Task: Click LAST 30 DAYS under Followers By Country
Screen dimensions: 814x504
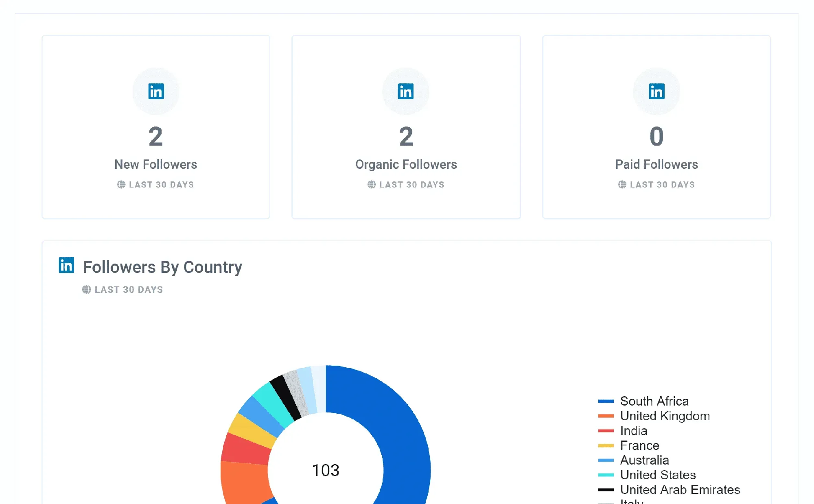Action: pyautogui.click(x=129, y=290)
